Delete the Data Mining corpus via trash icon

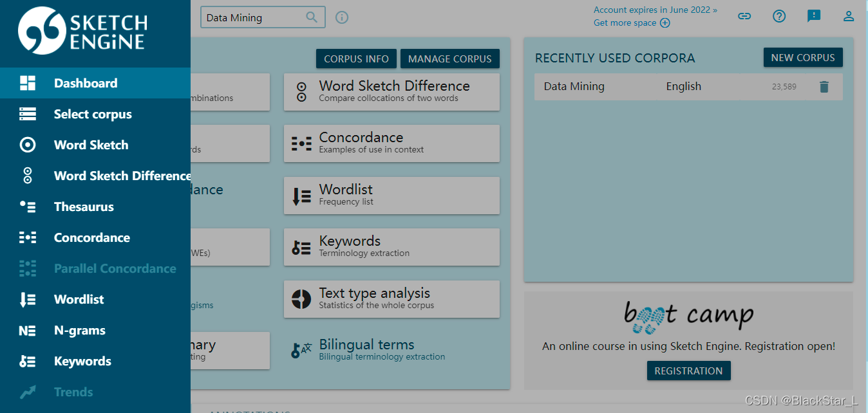(824, 86)
